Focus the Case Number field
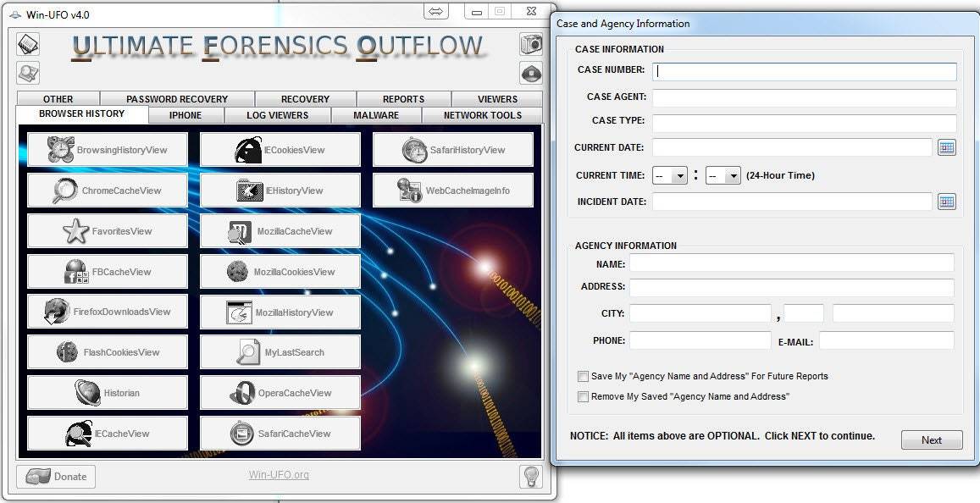The image size is (980, 503). click(x=805, y=71)
